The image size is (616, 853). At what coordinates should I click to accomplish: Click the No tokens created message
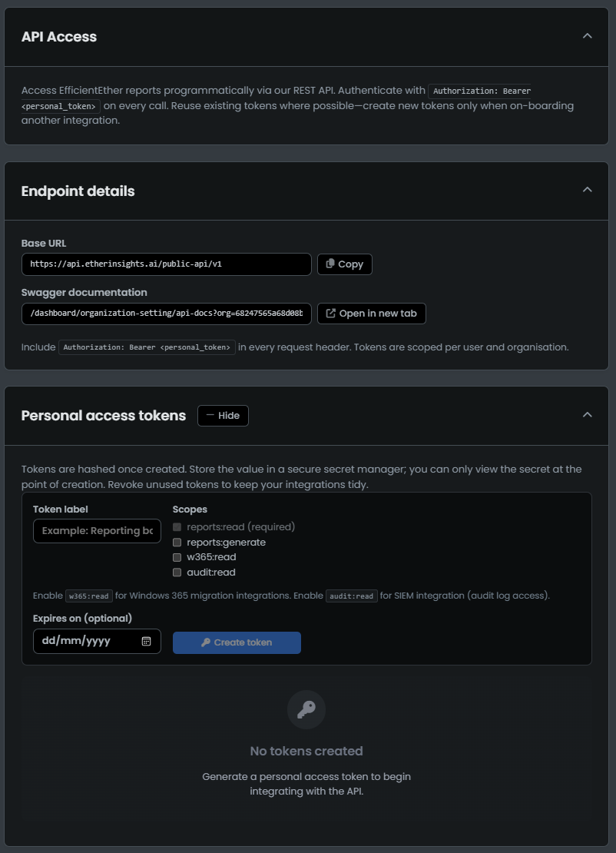(x=306, y=752)
